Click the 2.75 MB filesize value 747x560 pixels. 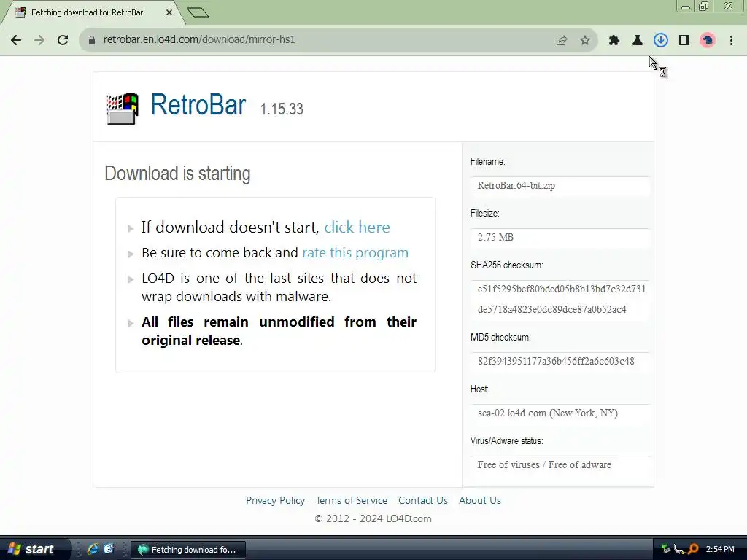coord(495,237)
